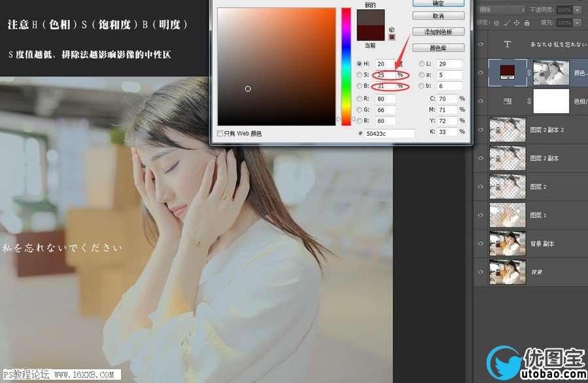Image resolution: width=588 pixels, height=383 pixels.
Task: Click the K black field showing 33
Action: coord(447,132)
